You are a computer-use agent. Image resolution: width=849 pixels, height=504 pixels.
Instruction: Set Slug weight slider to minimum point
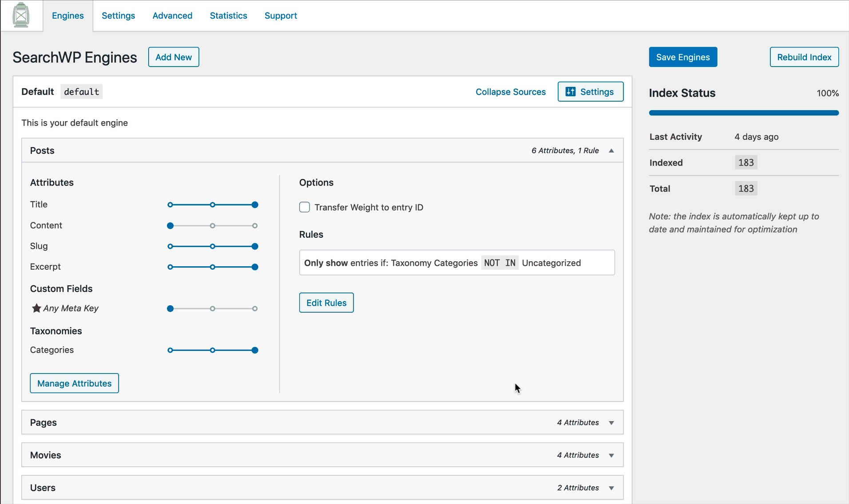coord(170,246)
